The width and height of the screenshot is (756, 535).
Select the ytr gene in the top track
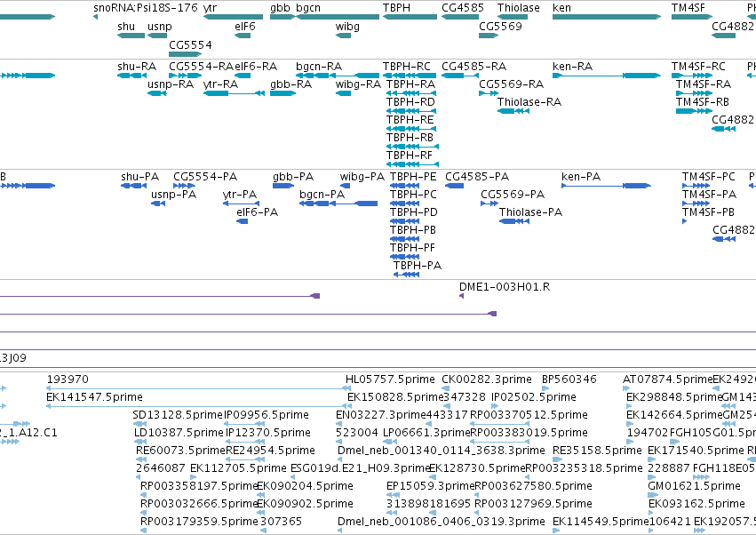coord(233,17)
